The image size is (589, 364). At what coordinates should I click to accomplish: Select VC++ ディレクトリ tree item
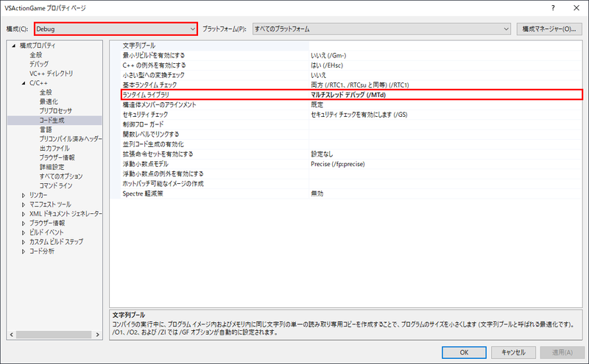coord(51,74)
